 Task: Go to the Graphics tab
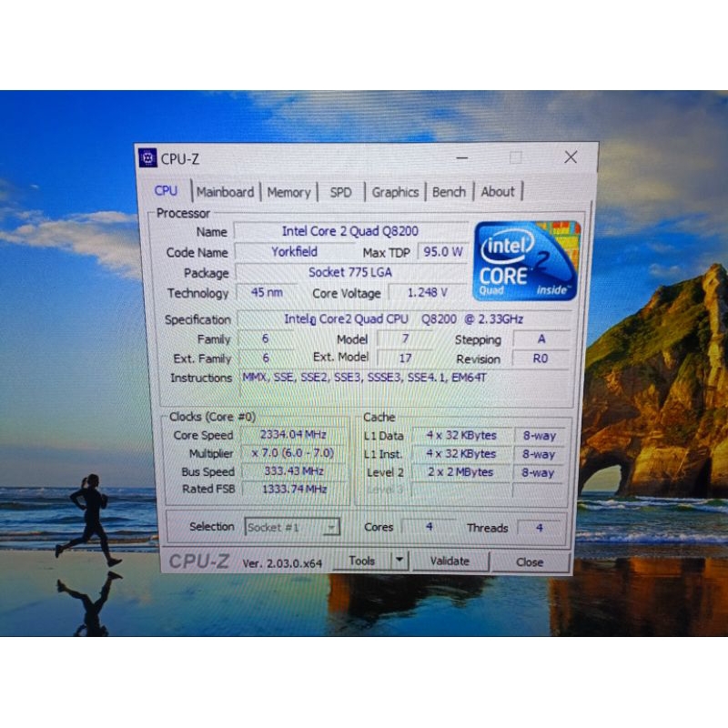point(395,192)
